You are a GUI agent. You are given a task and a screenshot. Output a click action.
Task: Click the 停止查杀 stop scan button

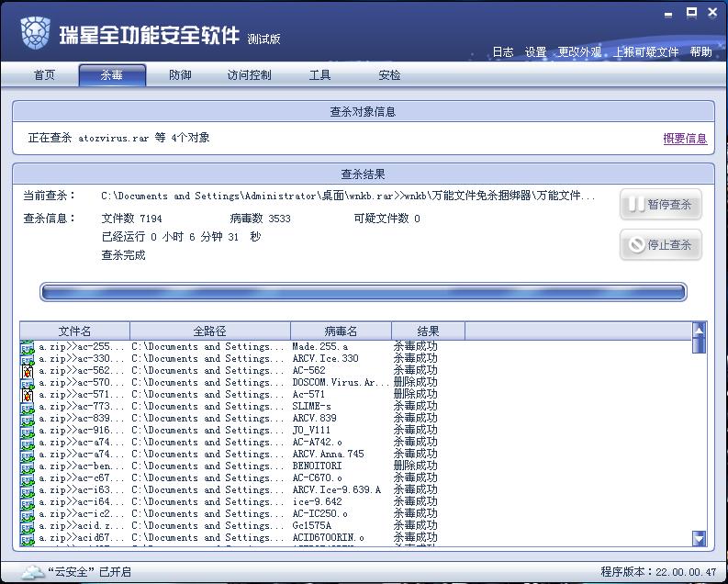pyautogui.click(x=661, y=244)
